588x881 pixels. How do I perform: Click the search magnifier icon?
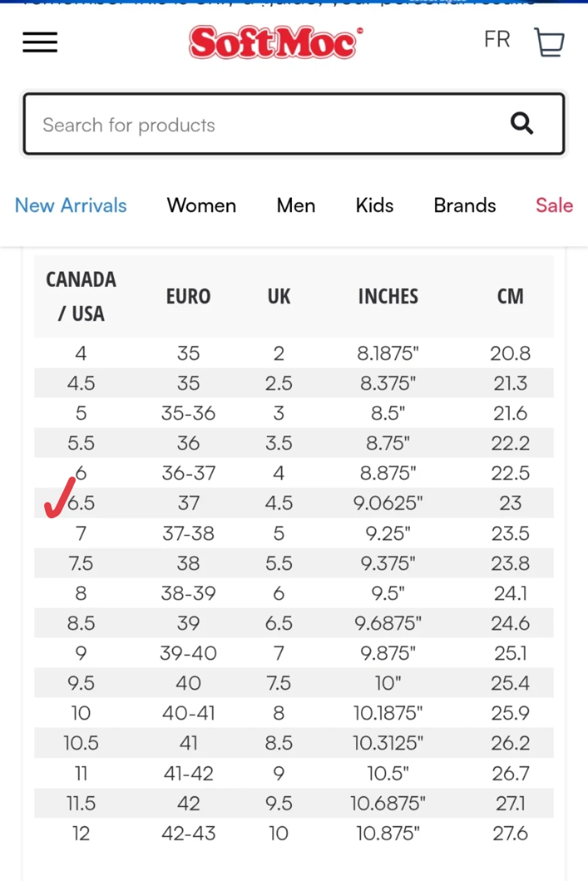(x=522, y=123)
